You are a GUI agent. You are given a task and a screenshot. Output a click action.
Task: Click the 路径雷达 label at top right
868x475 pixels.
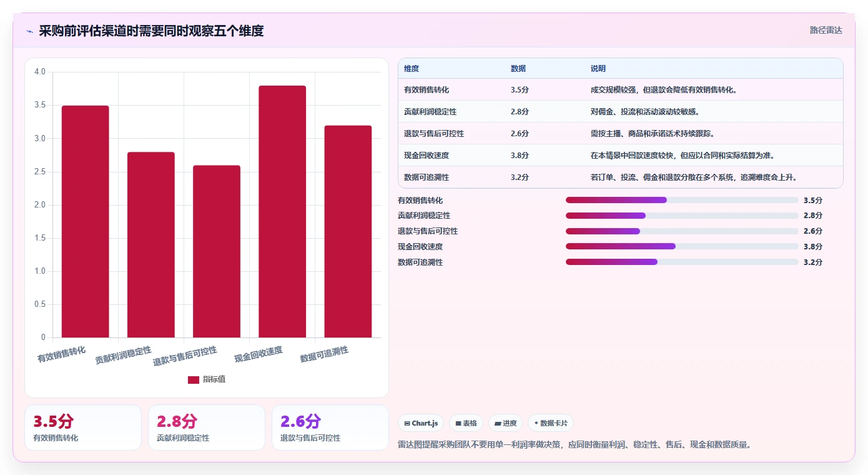(x=826, y=30)
